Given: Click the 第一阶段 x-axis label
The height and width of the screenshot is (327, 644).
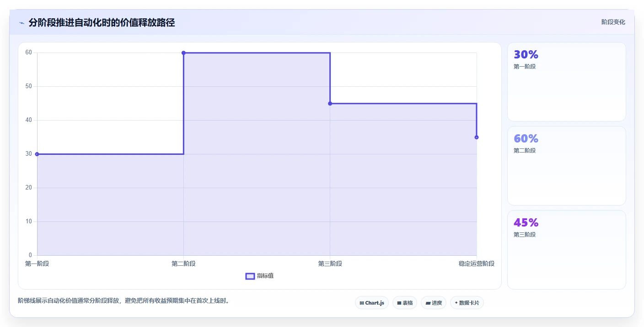Looking at the screenshot, I should click(37, 264).
